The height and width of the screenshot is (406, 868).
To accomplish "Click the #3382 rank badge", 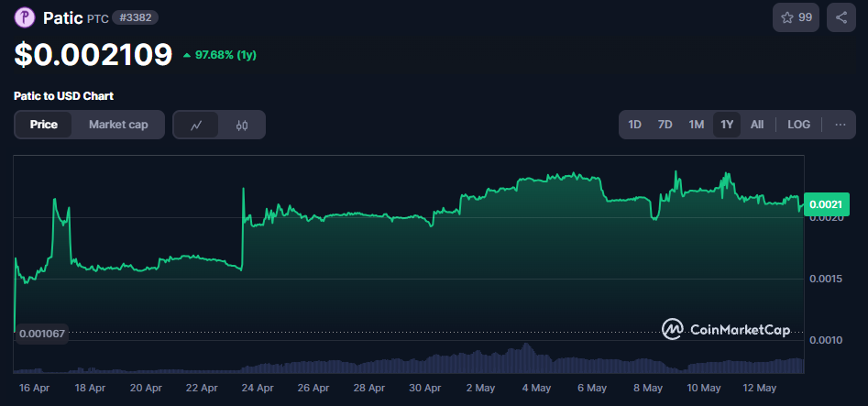I will [x=135, y=17].
